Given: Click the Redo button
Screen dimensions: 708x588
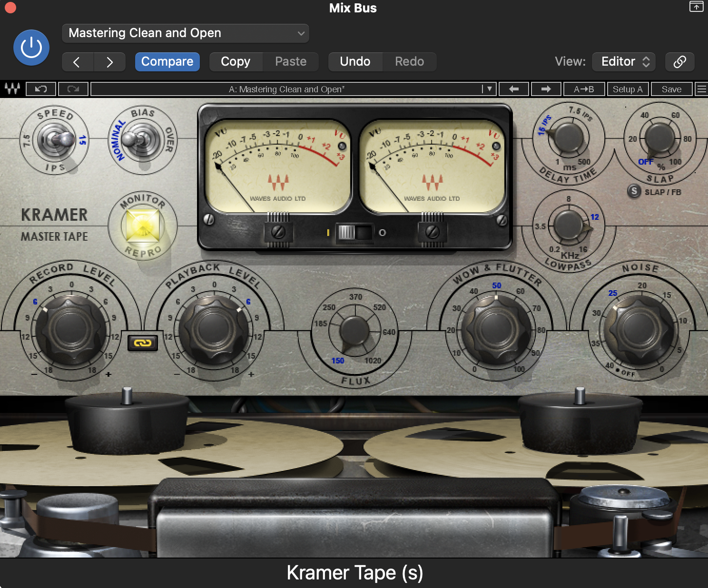Looking at the screenshot, I should pyautogui.click(x=409, y=62).
